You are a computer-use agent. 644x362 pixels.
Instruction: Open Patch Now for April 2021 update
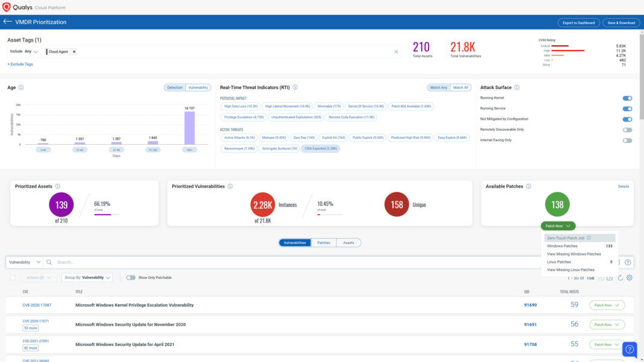coord(607,345)
